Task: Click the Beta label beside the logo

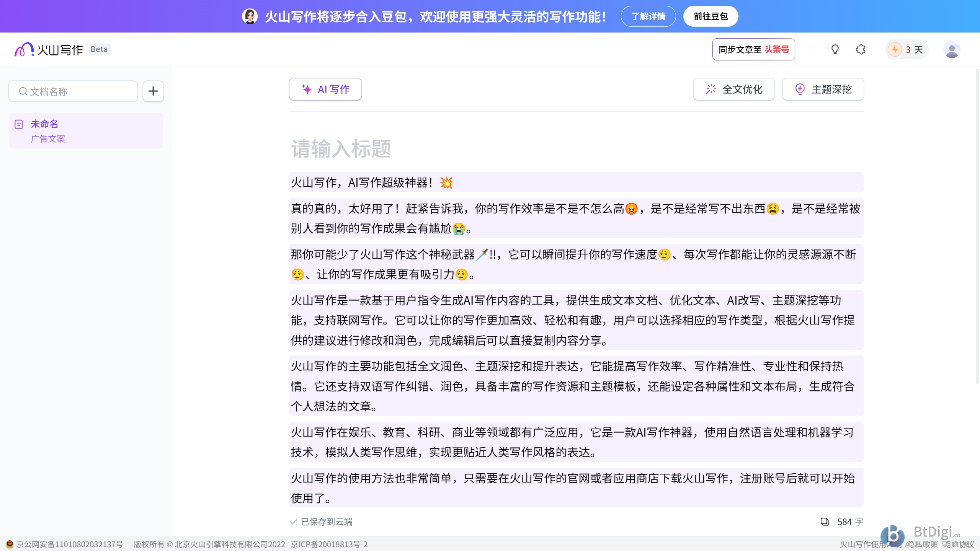Action: tap(99, 49)
